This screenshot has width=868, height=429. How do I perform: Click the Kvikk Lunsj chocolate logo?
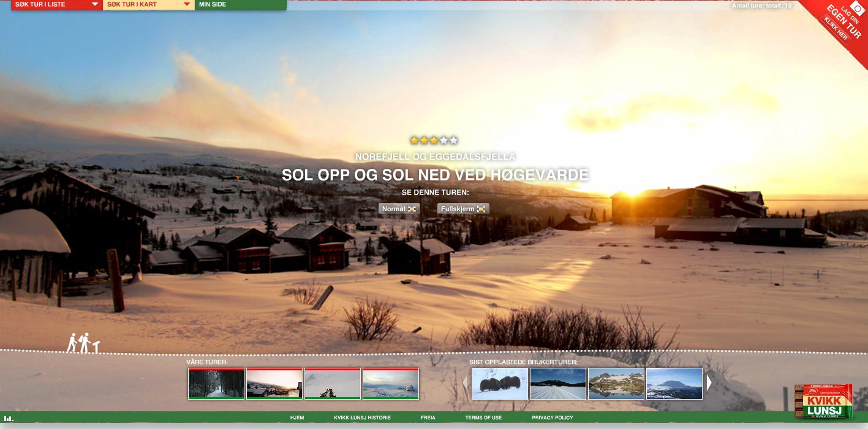click(822, 401)
